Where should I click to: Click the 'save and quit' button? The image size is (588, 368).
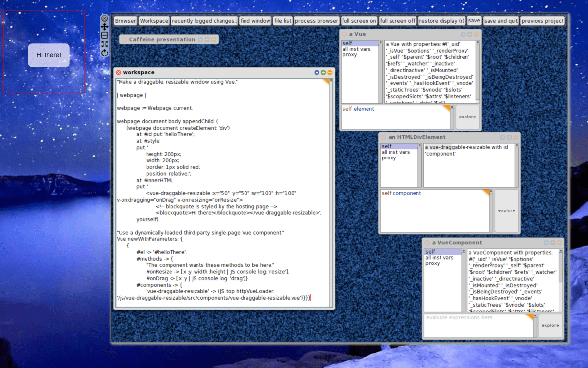[500, 21]
